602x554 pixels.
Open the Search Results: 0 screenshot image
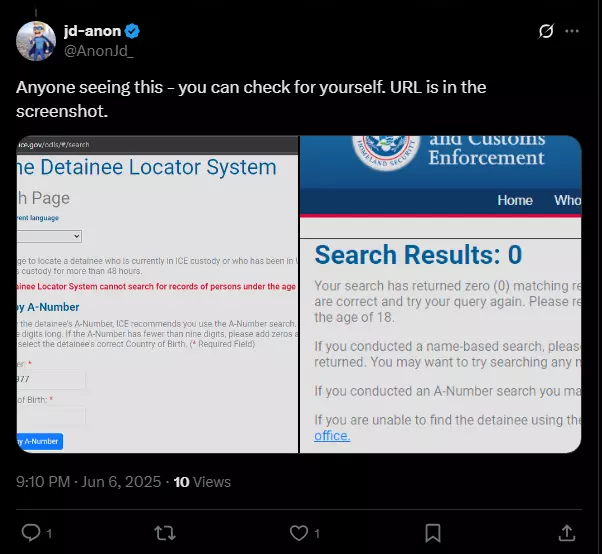pyautogui.click(x=440, y=294)
